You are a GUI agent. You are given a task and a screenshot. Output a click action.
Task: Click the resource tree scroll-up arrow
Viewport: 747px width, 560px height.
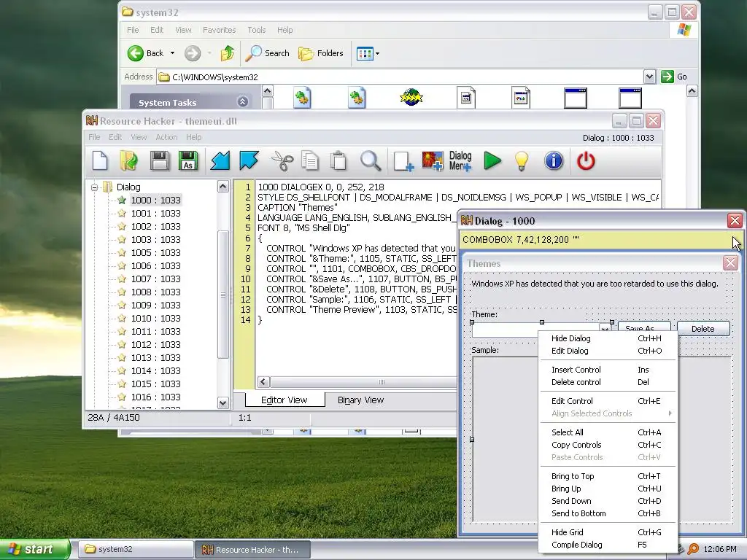click(x=223, y=187)
